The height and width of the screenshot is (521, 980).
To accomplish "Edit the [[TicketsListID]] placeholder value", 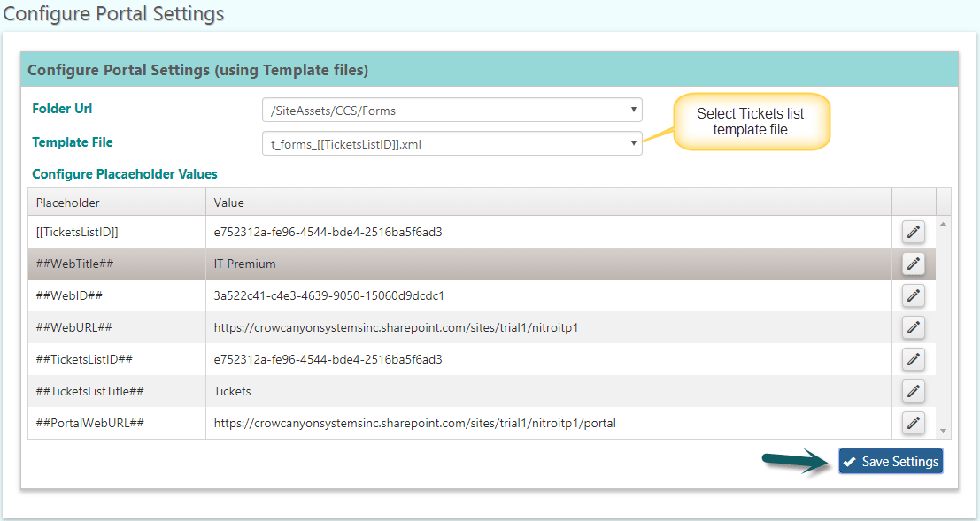I will click(913, 232).
